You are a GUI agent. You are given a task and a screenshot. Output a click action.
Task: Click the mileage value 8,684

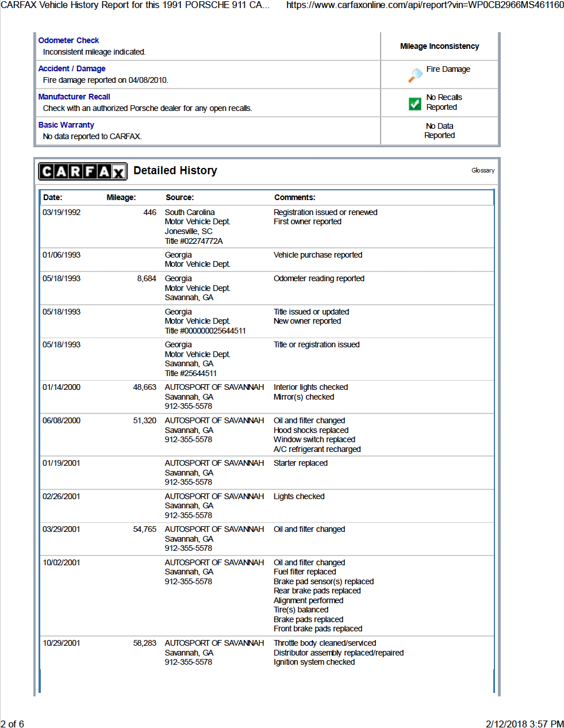point(147,278)
